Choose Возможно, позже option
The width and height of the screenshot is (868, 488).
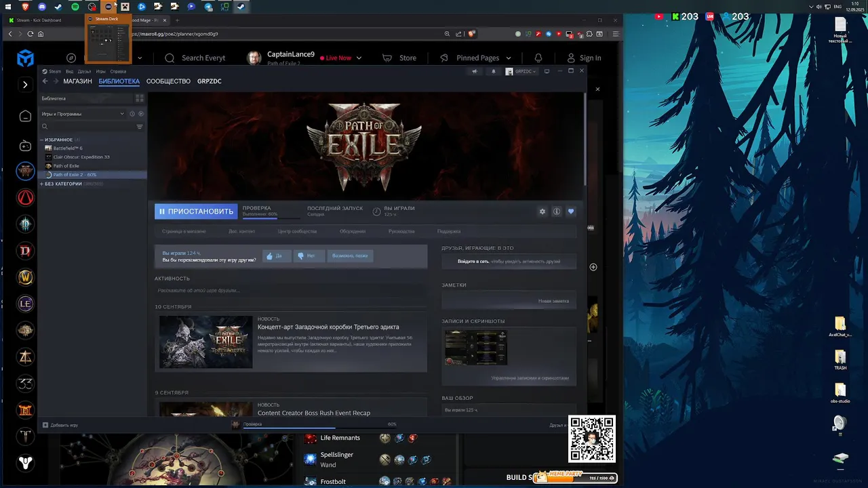(x=350, y=256)
